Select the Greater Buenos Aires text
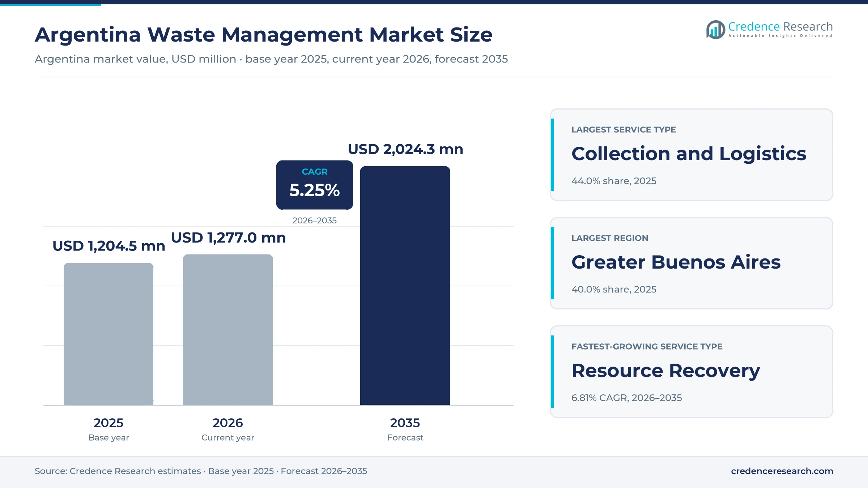 click(x=676, y=262)
